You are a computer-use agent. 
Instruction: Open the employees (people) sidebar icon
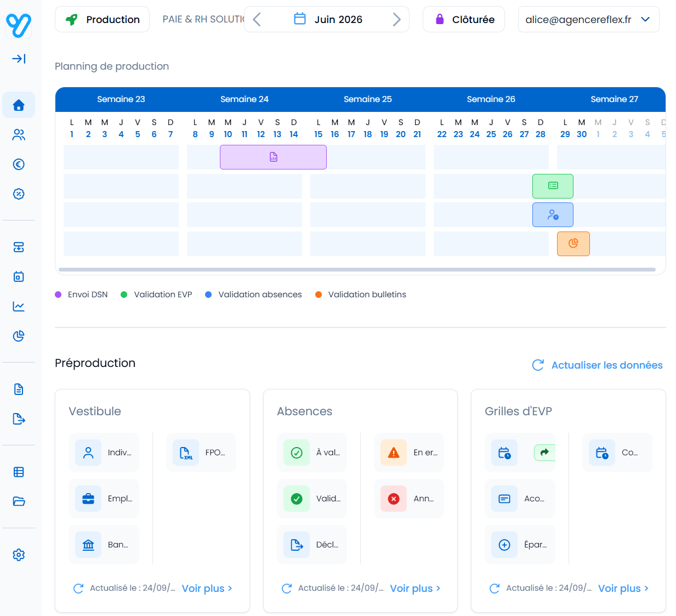19,135
